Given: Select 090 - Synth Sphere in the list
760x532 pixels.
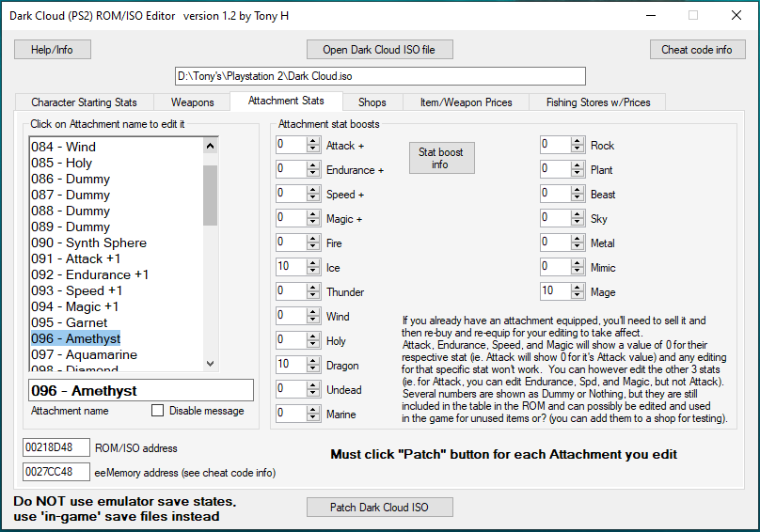Looking at the screenshot, I should 88,243.
